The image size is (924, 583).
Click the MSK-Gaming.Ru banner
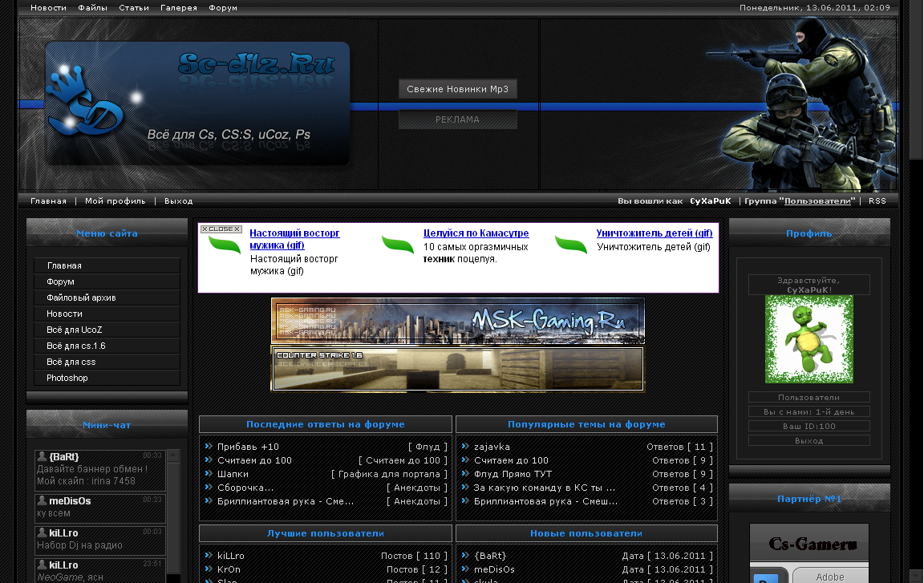point(458,321)
